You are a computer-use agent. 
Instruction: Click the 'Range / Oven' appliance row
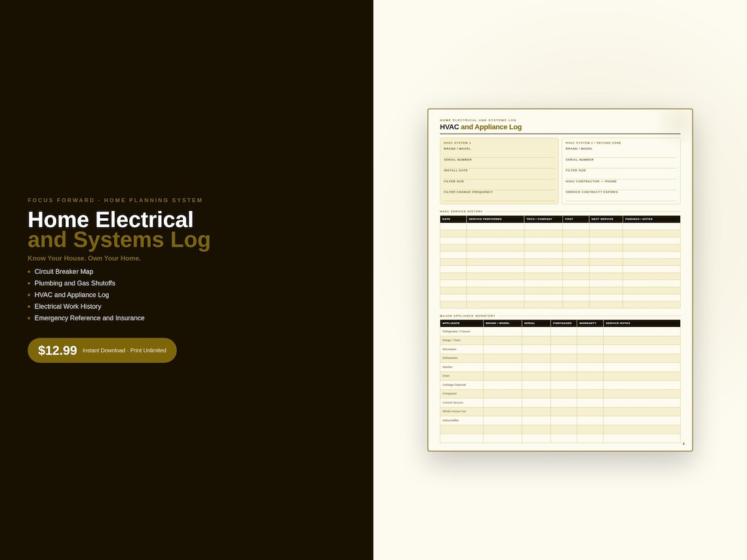[x=560, y=341]
